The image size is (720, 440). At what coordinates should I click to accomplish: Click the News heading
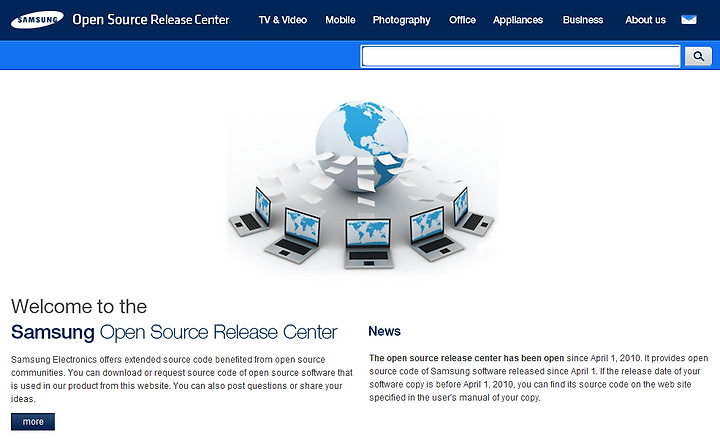click(x=384, y=331)
